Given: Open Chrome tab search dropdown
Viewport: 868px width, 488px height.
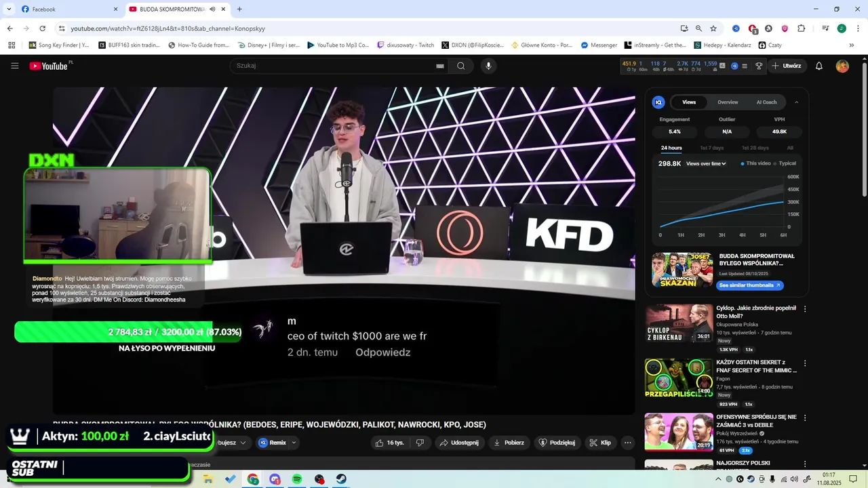Looking at the screenshot, I should tap(9, 9).
